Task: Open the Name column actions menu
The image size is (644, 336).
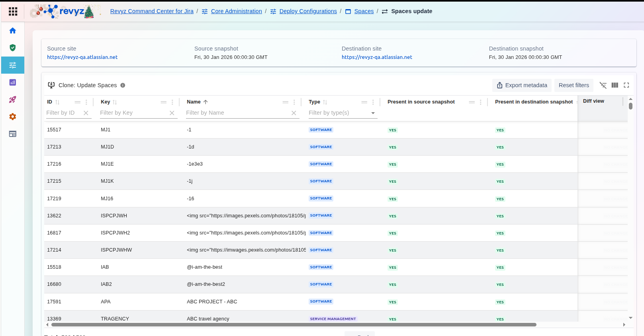Action: [294, 102]
